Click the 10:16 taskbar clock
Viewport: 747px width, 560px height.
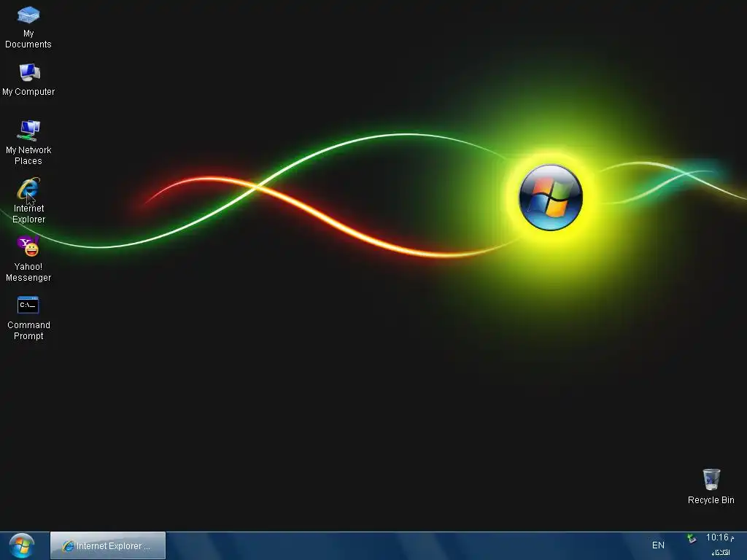coord(720,538)
